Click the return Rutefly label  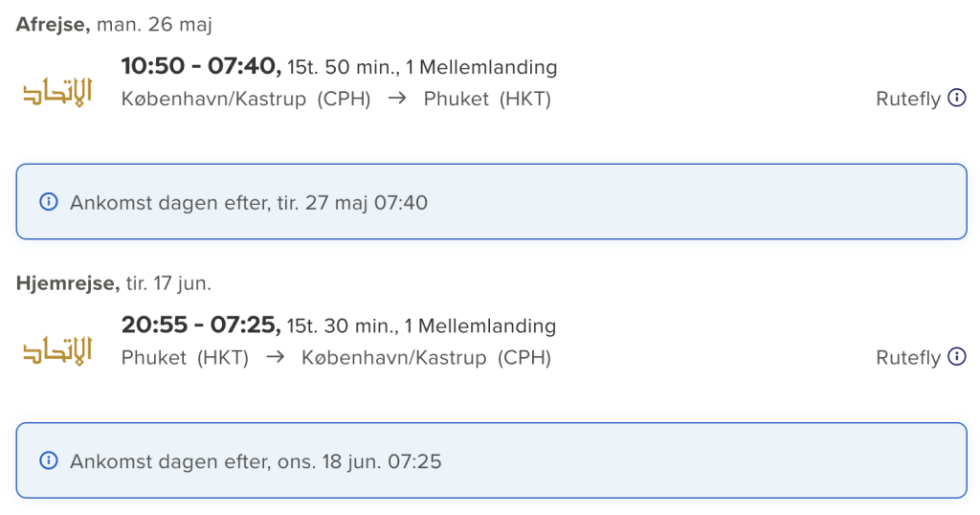click(x=908, y=357)
